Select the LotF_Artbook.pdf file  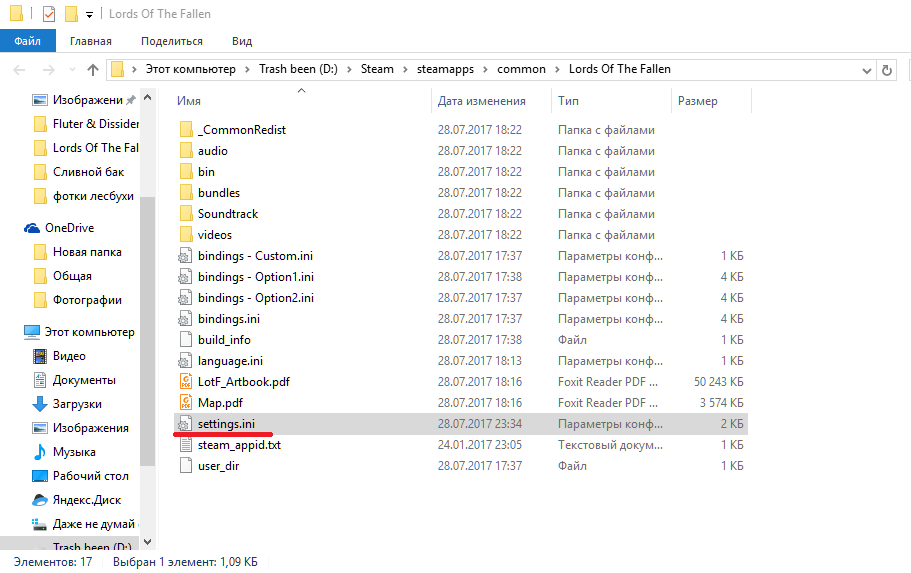coord(243,382)
